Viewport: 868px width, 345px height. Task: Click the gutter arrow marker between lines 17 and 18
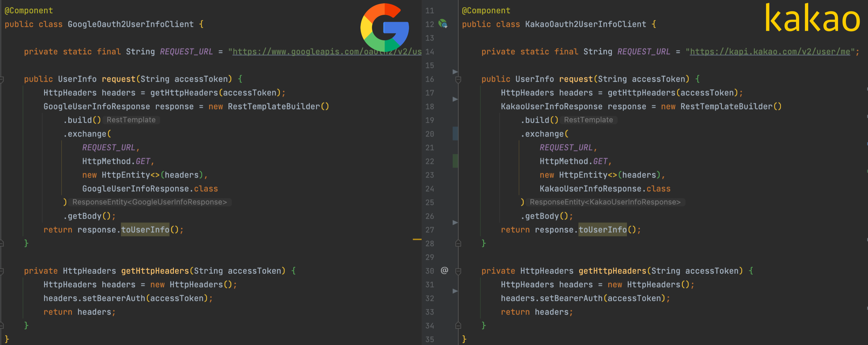coord(455,99)
